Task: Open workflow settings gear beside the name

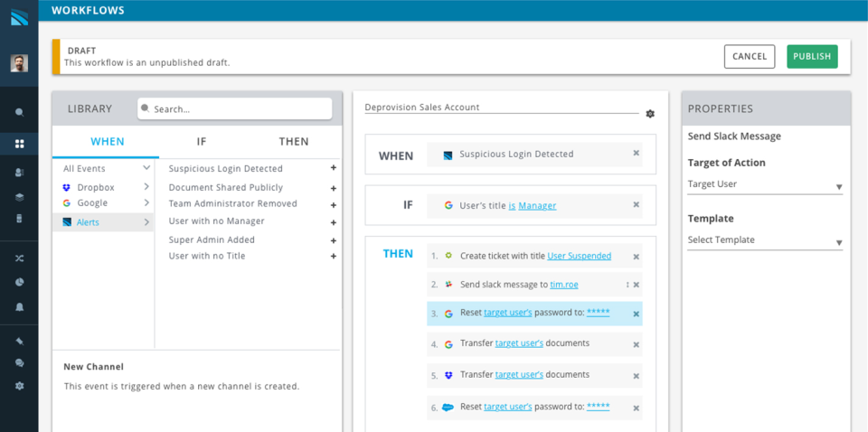Action: click(x=650, y=114)
